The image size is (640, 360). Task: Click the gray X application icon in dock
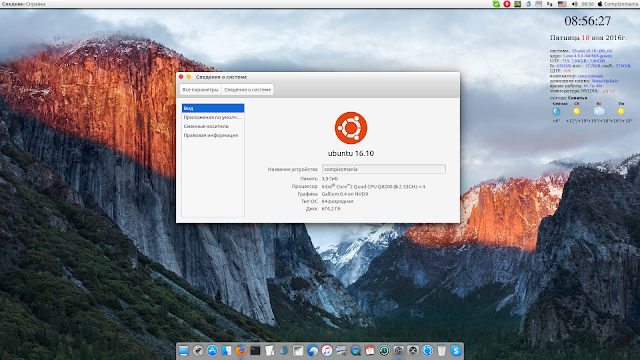click(413, 350)
